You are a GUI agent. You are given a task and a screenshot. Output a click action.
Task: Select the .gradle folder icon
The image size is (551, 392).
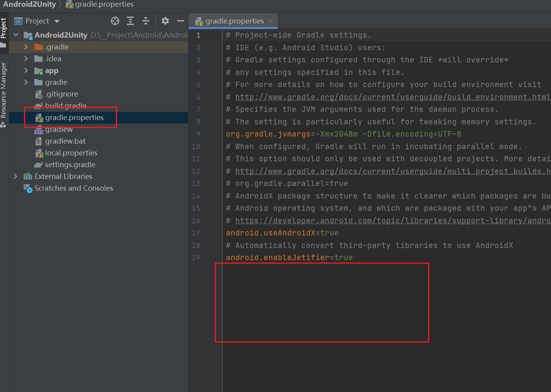click(38, 47)
